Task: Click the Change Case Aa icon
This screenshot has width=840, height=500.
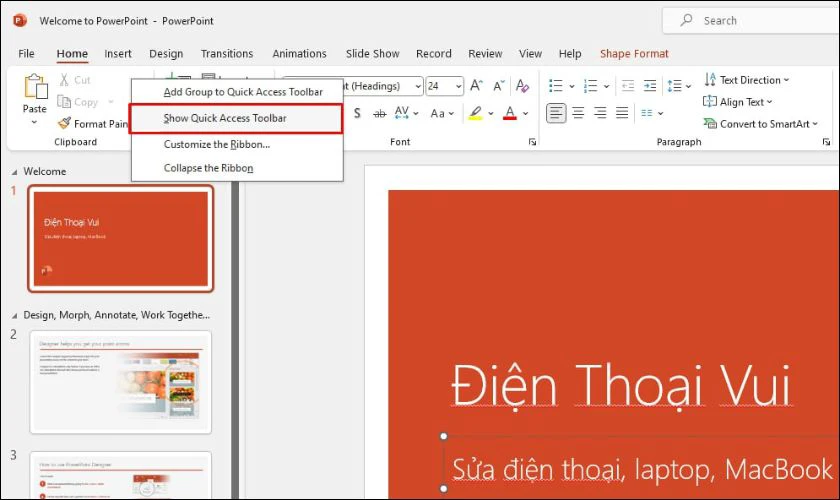Action: pos(438,113)
